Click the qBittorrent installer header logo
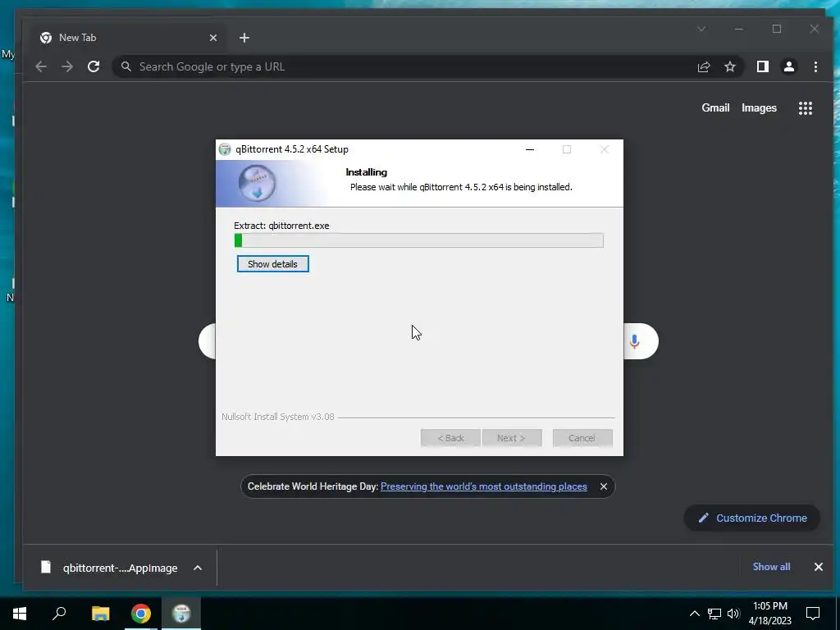This screenshot has width=840, height=630. coord(257,183)
